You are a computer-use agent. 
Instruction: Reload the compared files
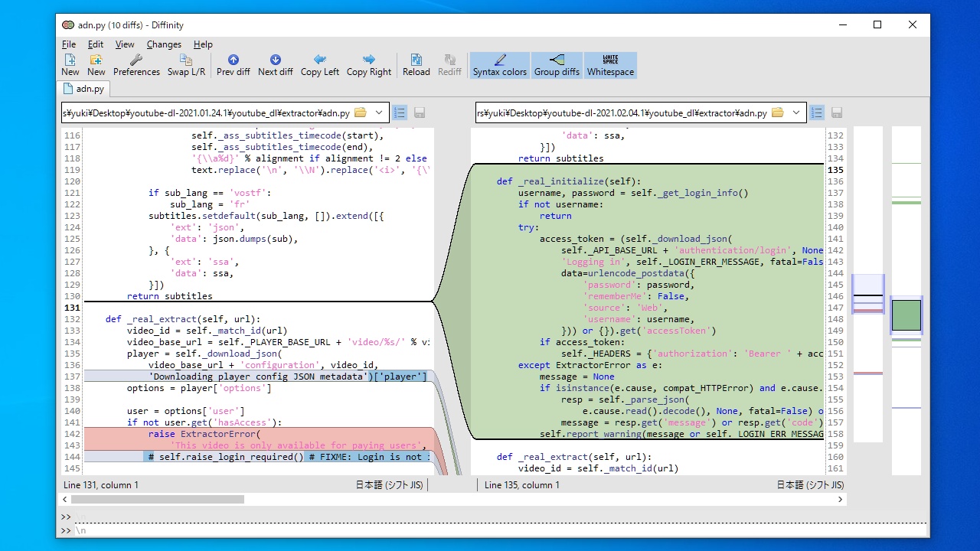pos(416,65)
